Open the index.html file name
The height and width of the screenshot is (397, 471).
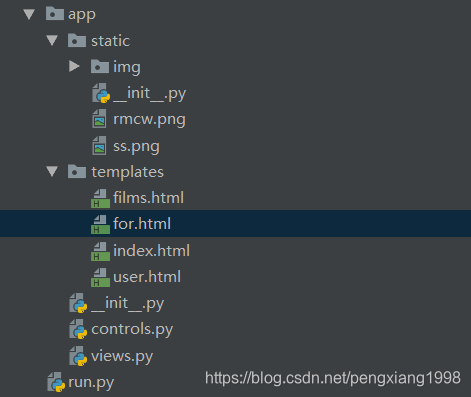pos(152,251)
